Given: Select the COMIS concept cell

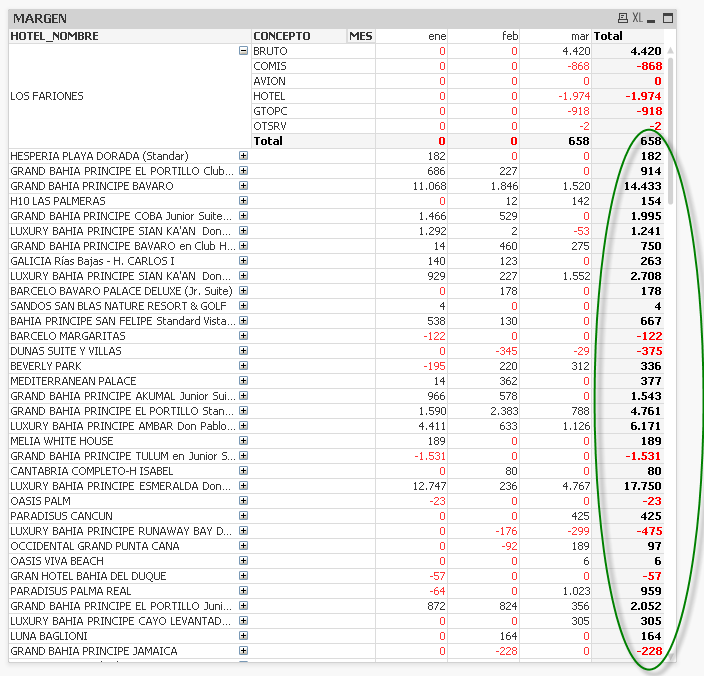Looking at the screenshot, I should [x=313, y=66].
